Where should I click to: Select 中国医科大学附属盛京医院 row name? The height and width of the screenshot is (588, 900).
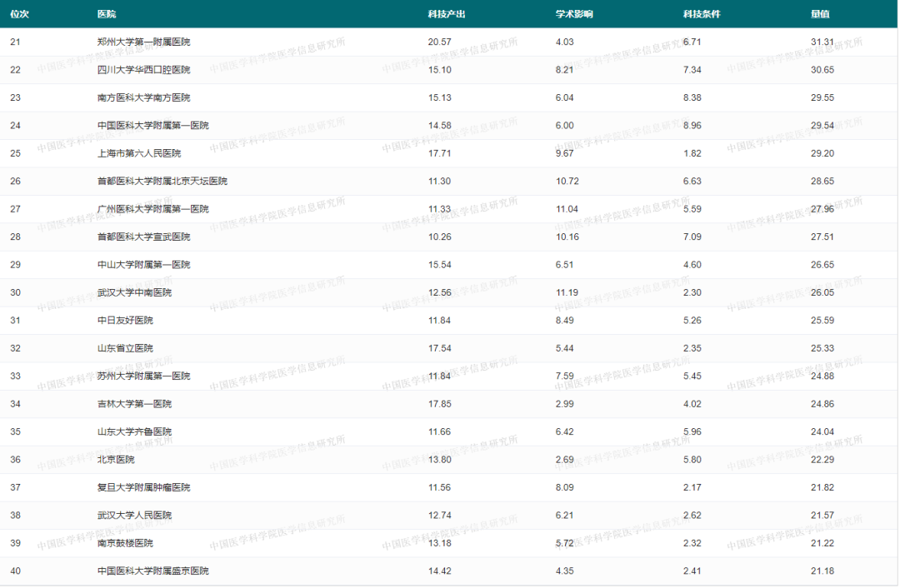coord(153,571)
